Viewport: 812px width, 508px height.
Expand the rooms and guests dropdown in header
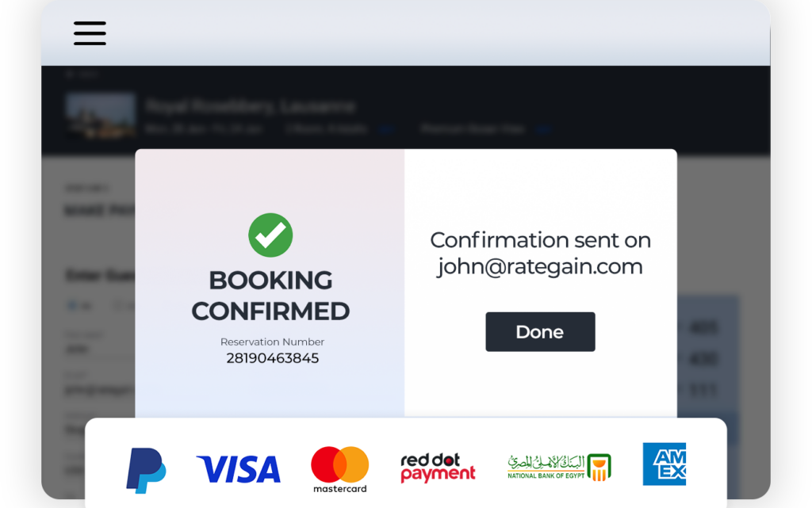[386, 128]
